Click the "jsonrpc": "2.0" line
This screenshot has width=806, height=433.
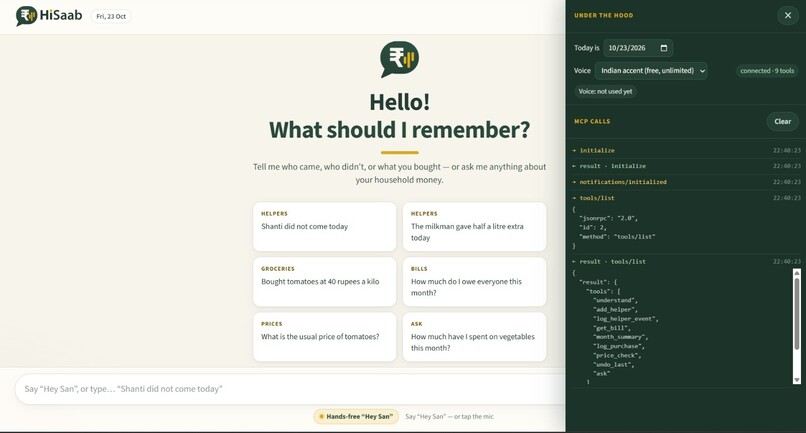click(608, 219)
